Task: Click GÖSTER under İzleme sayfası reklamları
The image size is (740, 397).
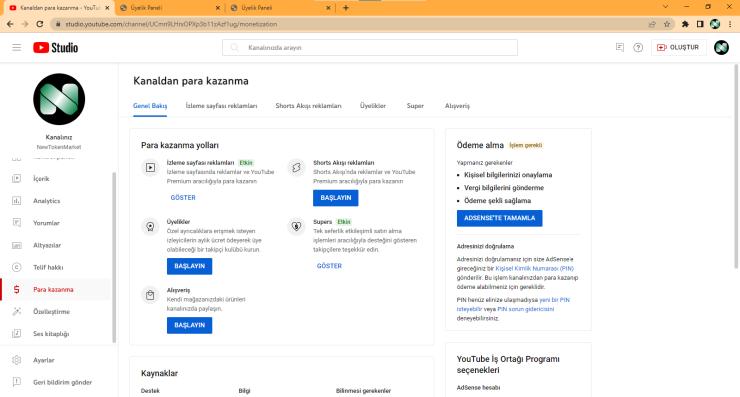Action: point(183,198)
